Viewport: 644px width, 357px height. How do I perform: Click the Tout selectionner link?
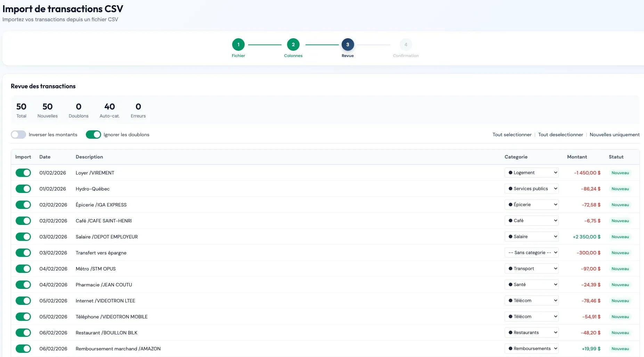point(511,135)
